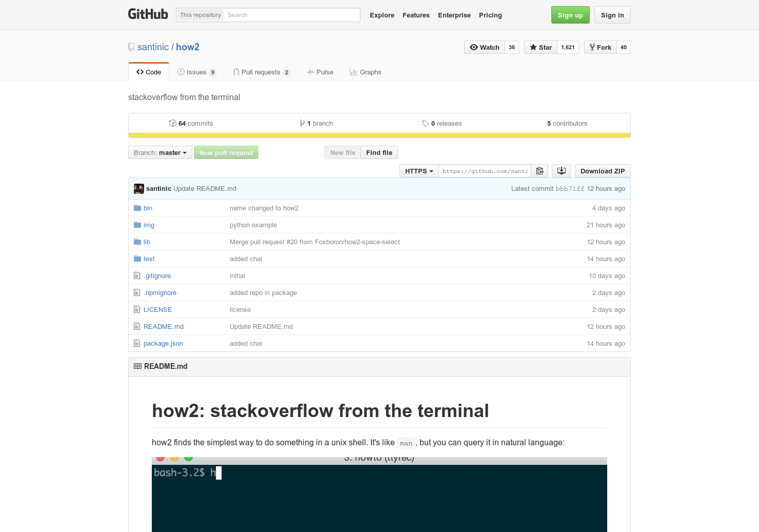Click the New file button
Viewport: 759px width, 532px height.
(x=343, y=152)
